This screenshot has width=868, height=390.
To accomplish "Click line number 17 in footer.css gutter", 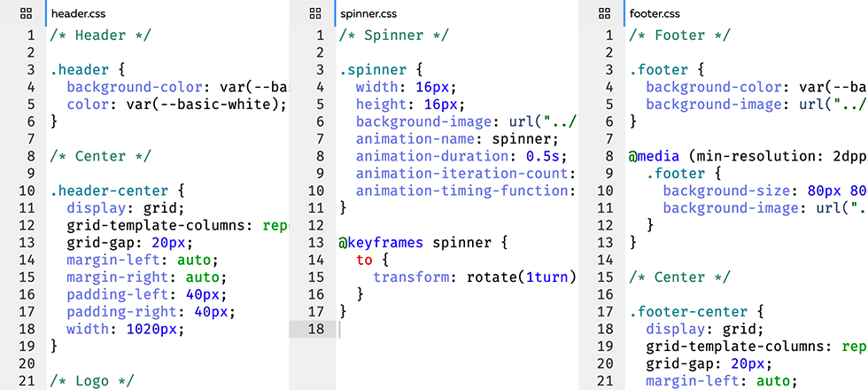I will (605, 311).
